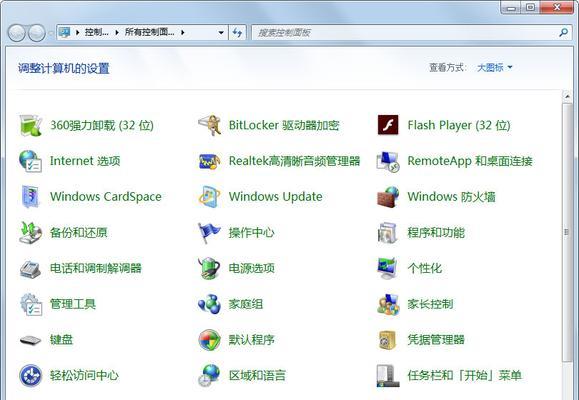Click the control panel icon in address bar
579x400 pixels.
coord(65,33)
